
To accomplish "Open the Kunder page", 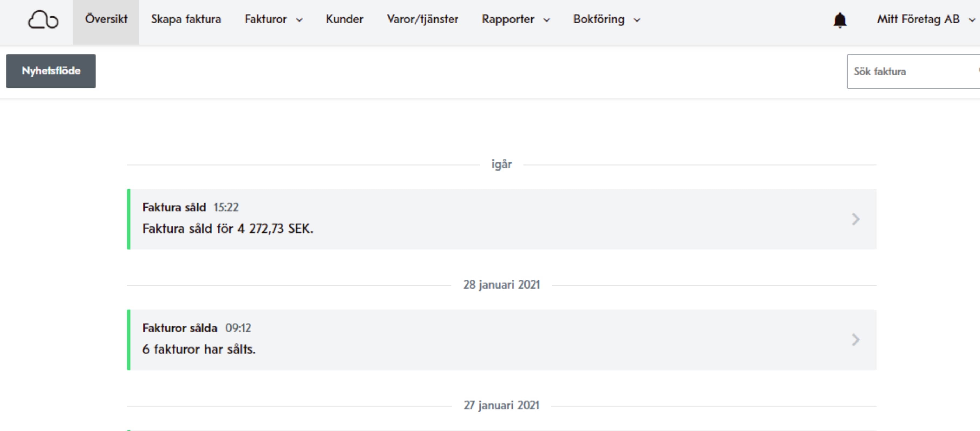I will click(345, 19).
